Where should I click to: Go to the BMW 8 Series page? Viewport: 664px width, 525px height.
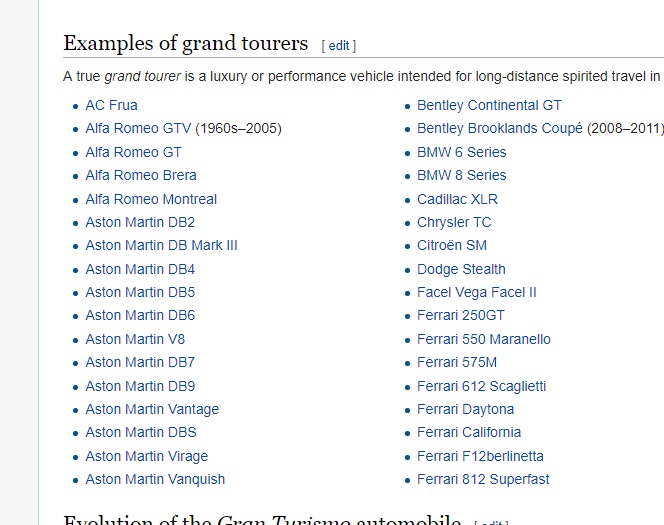click(461, 175)
